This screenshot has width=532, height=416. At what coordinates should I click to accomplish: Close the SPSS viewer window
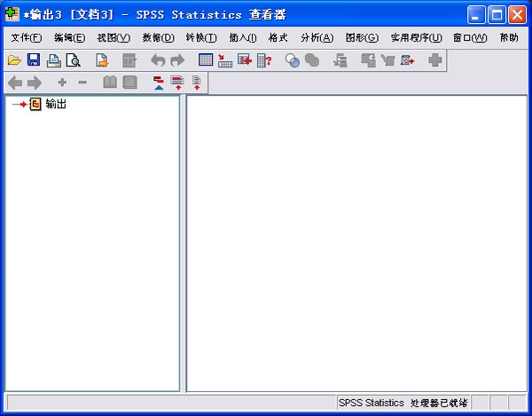tap(518, 15)
